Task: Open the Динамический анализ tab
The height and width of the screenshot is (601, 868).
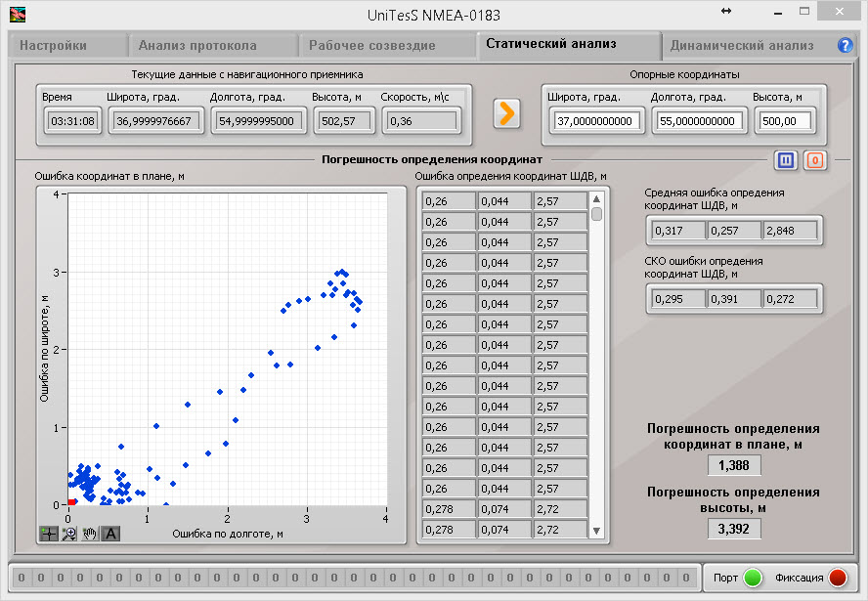Action: (x=742, y=45)
